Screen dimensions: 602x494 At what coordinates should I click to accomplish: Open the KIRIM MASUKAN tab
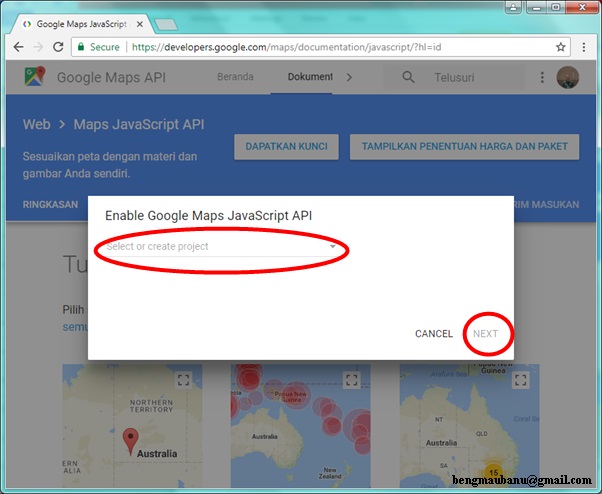[x=546, y=205]
